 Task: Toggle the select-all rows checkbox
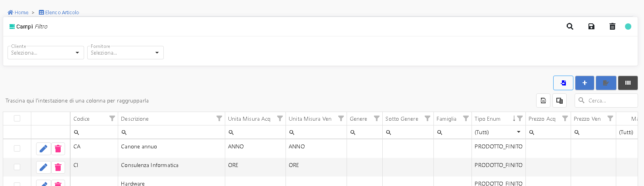[x=17, y=118]
